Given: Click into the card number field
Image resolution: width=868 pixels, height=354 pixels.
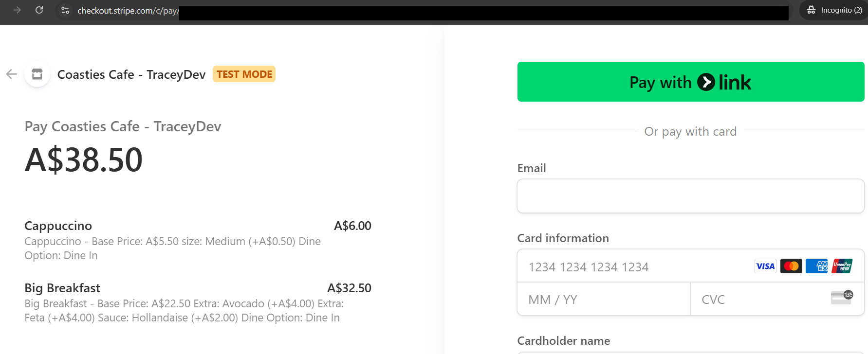Looking at the screenshot, I should (x=633, y=266).
